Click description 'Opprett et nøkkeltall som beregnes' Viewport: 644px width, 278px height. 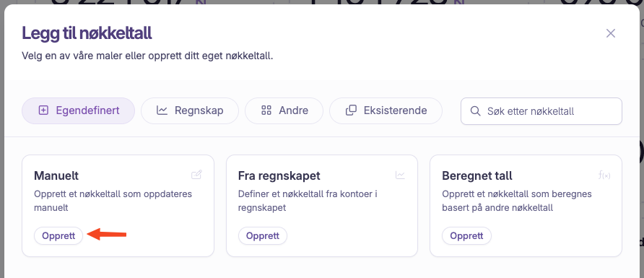pyautogui.click(x=517, y=201)
